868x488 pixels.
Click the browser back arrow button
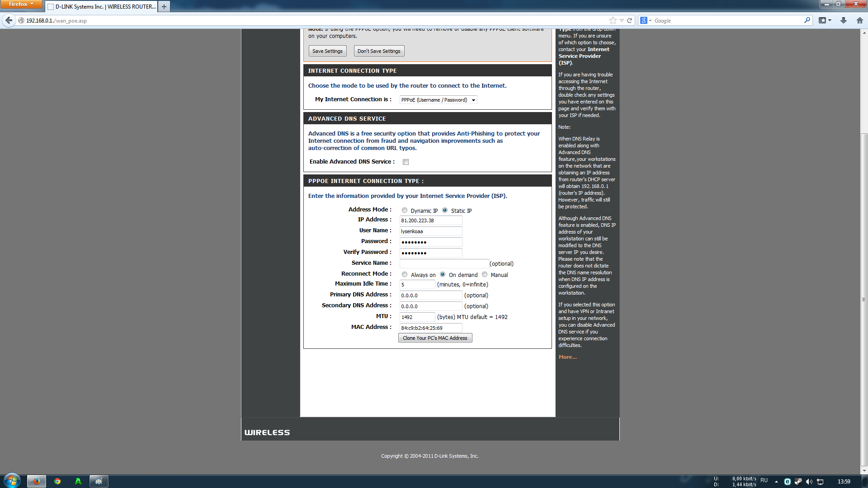pos(9,20)
